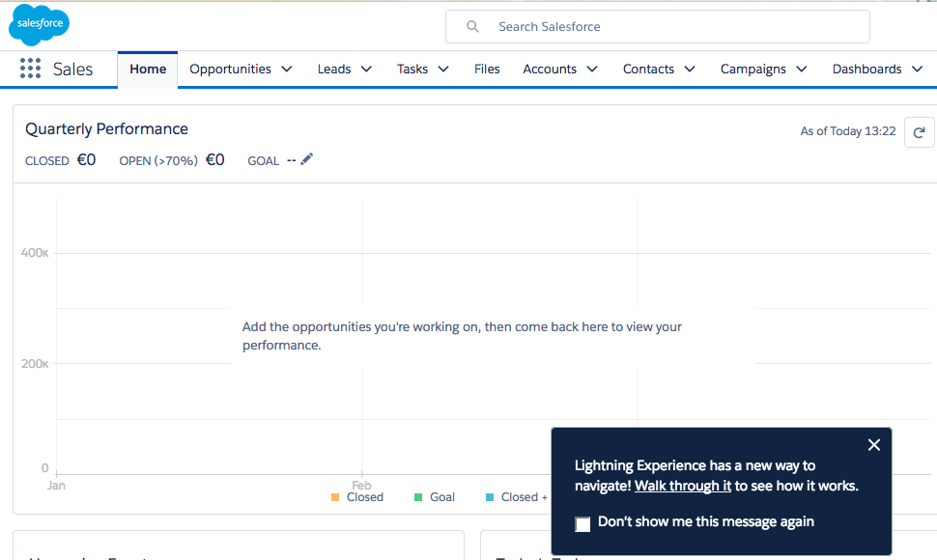Expand the Leads tab dropdown arrow
This screenshot has height=560, width=937.
click(366, 70)
